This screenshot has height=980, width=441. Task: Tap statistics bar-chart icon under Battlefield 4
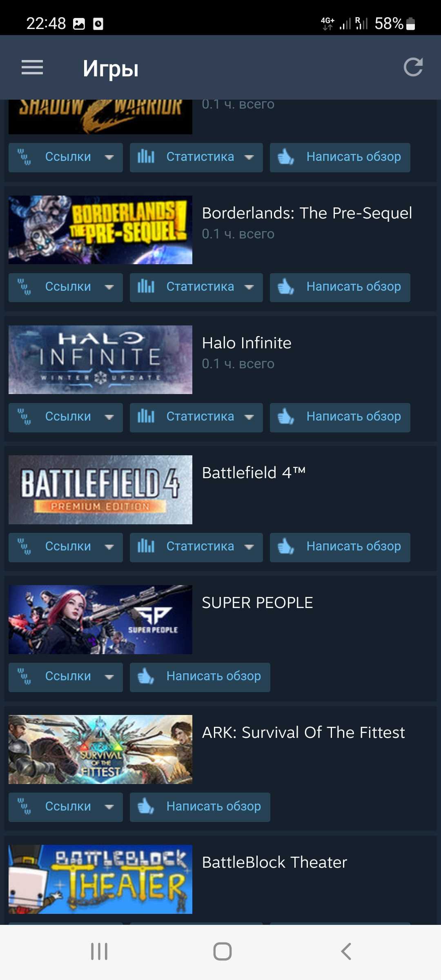(146, 546)
